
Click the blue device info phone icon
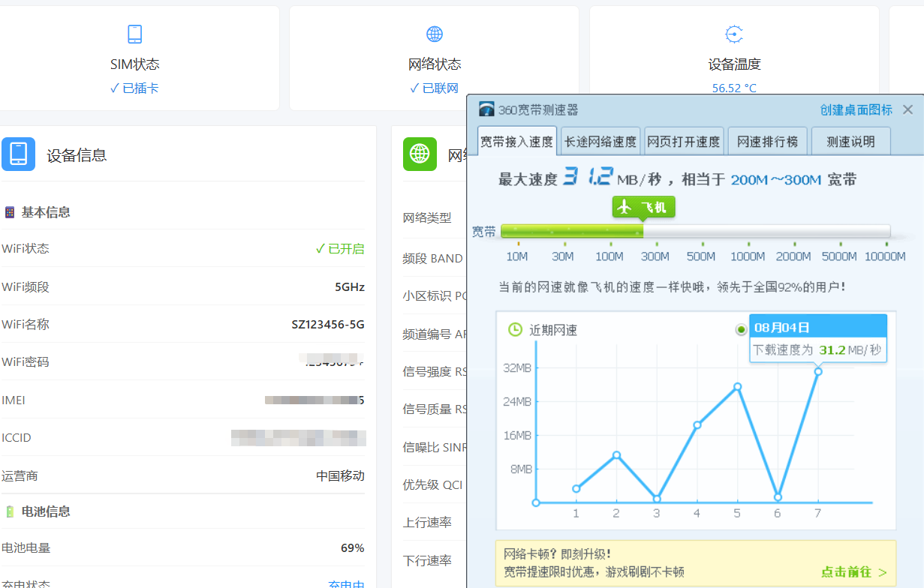point(18,154)
